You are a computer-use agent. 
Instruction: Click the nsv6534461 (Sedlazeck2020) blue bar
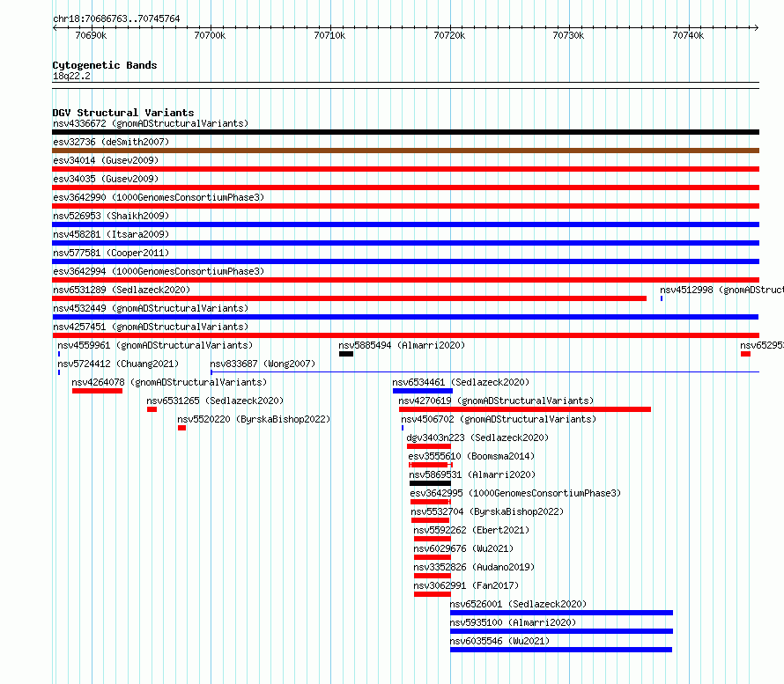click(x=423, y=391)
